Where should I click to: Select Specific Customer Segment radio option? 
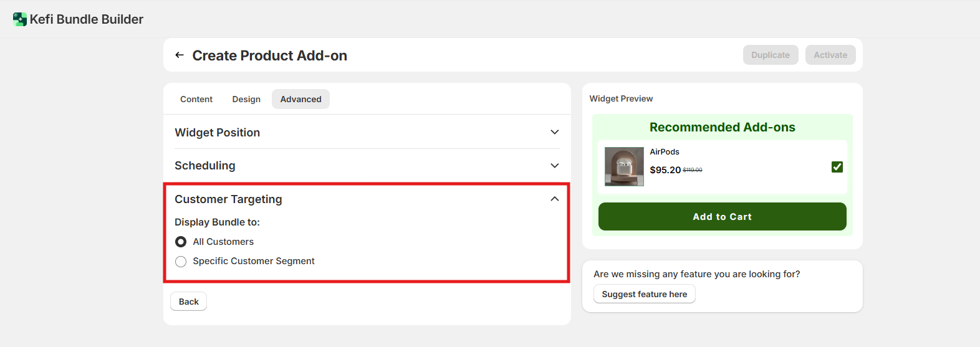coord(181,262)
